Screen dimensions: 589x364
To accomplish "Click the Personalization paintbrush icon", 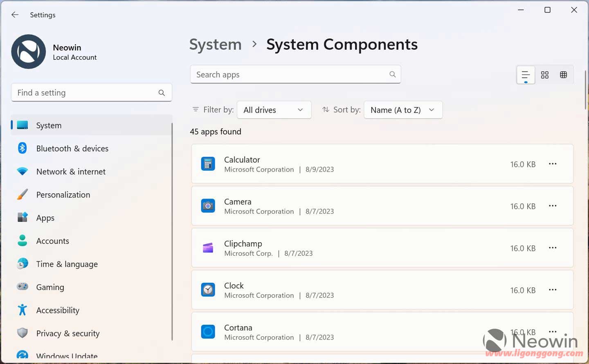I will 22,194.
